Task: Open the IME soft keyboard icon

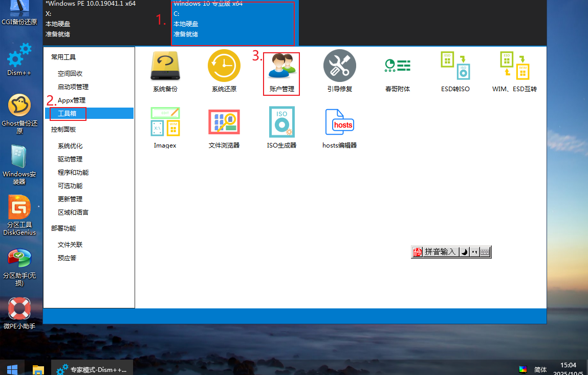Action: point(485,252)
